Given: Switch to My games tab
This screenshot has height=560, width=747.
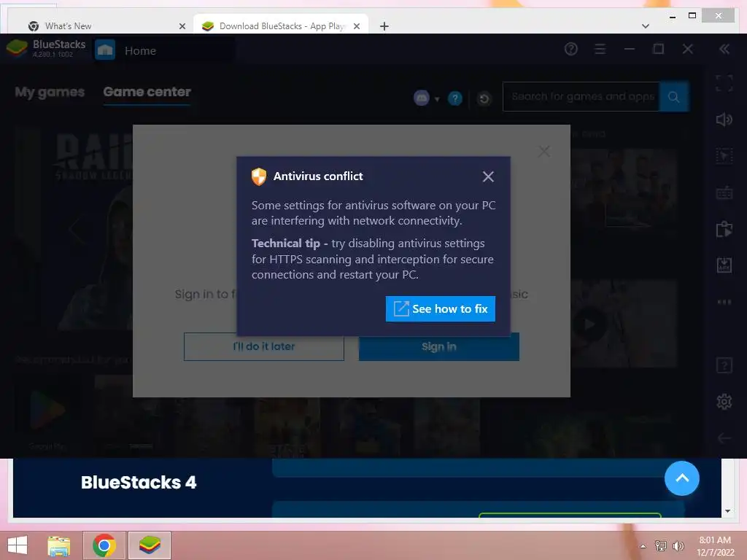Looking at the screenshot, I should tap(50, 92).
